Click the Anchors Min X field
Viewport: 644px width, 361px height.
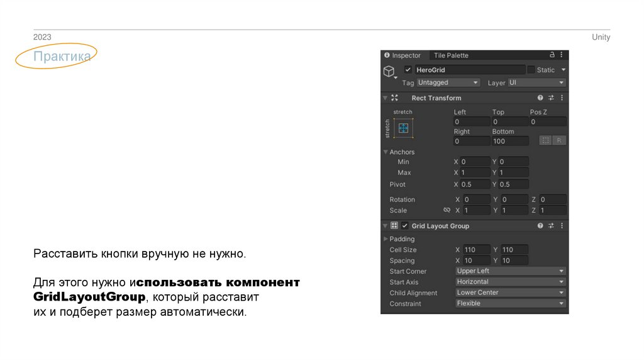coord(475,162)
